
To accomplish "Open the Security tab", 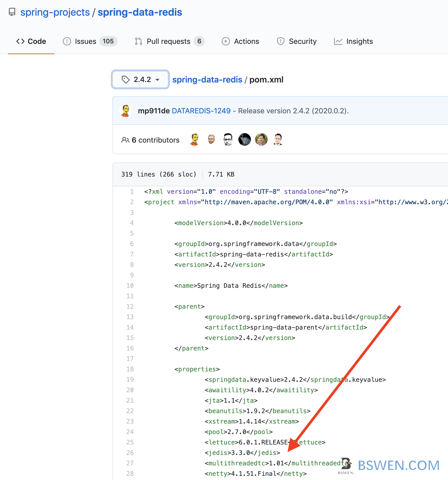I will click(x=297, y=41).
